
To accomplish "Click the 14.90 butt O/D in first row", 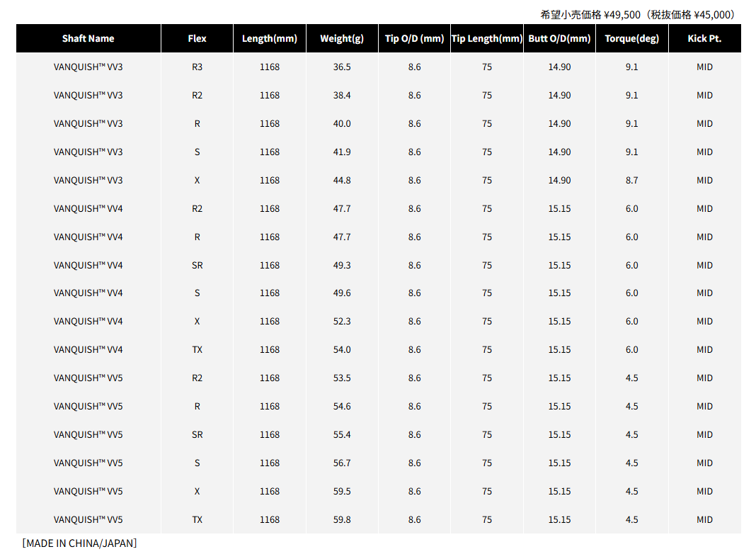I will [x=559, y=67].
